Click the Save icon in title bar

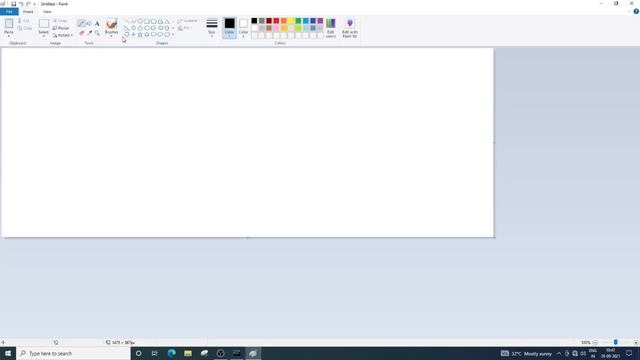point(13,4)
